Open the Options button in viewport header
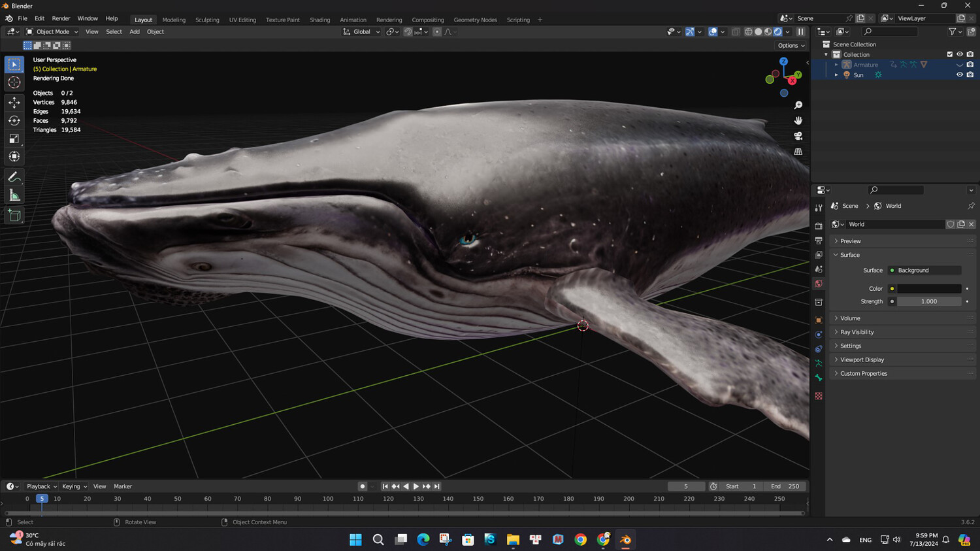The image size is (980, 551). pos(791,46)
